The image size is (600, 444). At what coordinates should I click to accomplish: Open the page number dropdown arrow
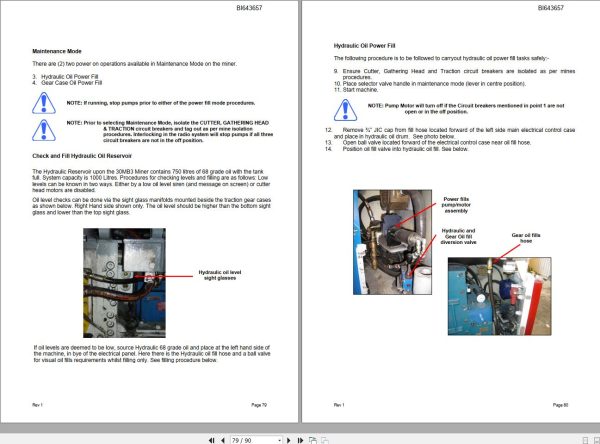coord(280,441)
